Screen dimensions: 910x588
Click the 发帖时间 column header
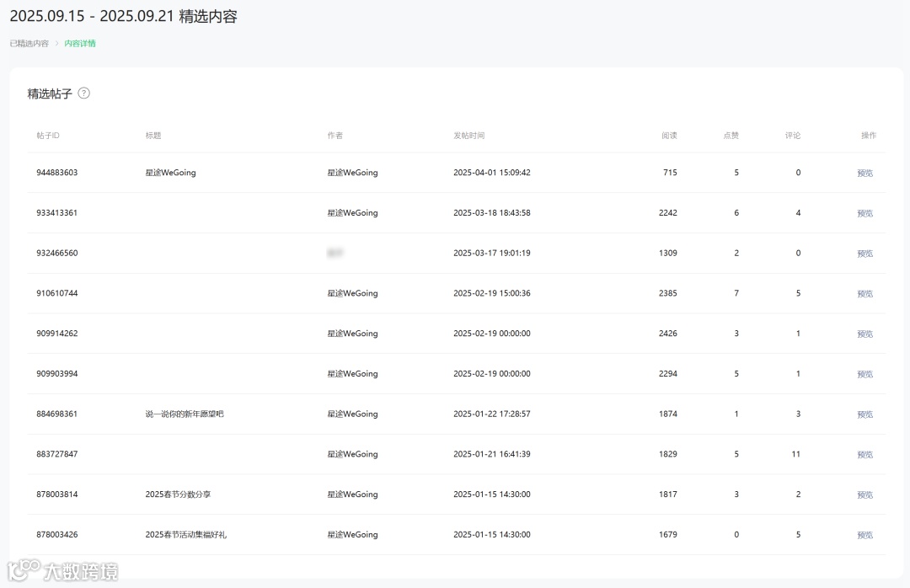469,136
